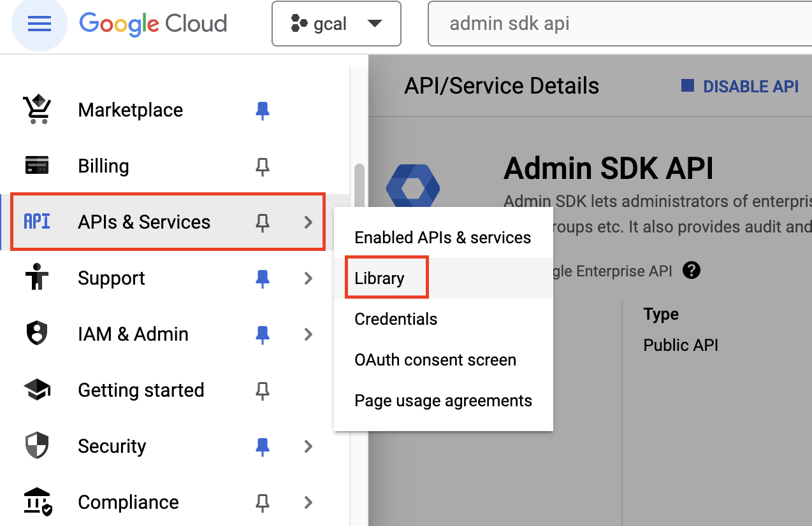Click the search field with admin sdk api

(620, 24)
